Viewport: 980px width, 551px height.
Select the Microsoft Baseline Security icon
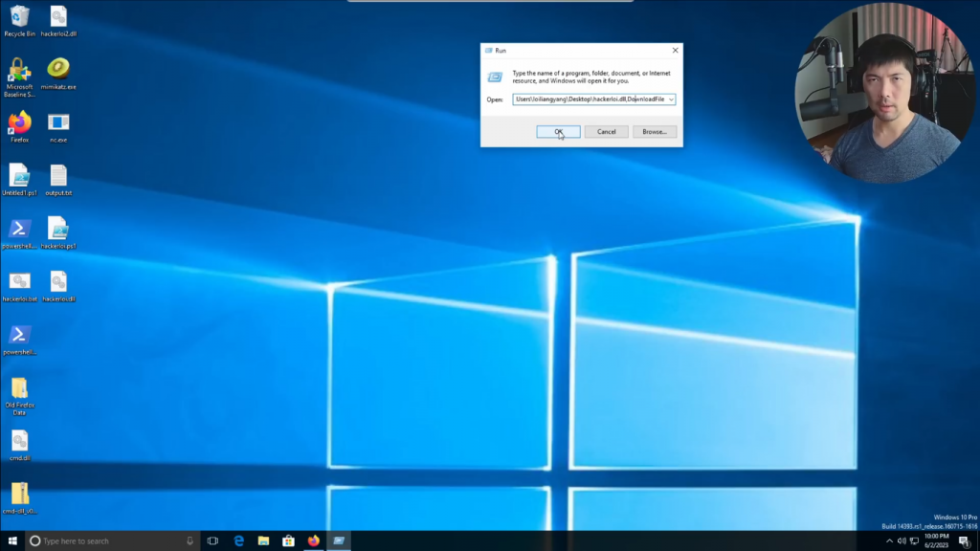coord(19,72)
